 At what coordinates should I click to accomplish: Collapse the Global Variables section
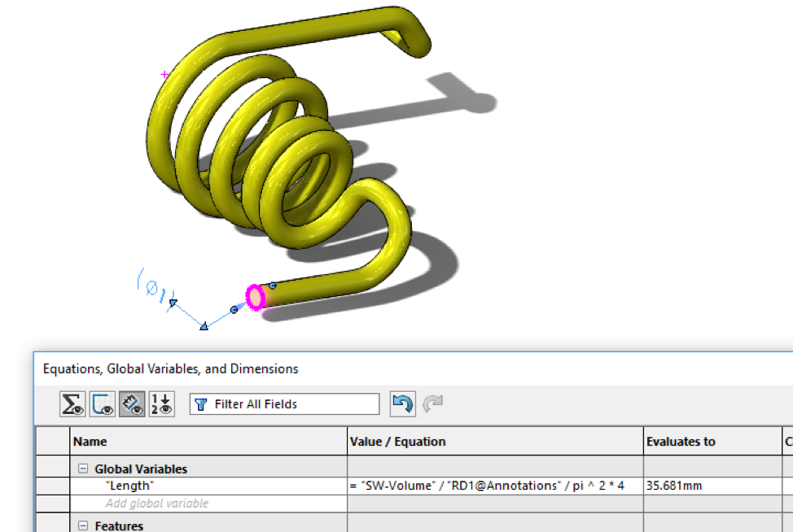pos(83,469)
